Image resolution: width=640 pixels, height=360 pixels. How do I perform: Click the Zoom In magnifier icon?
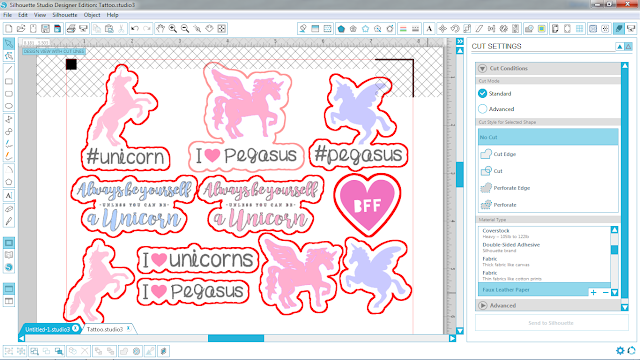coord(173,29)
